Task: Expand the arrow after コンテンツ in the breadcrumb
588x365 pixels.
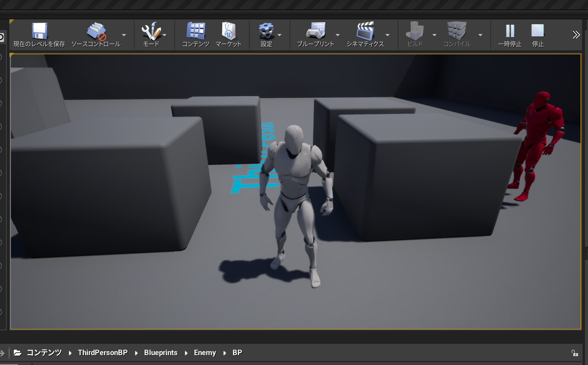Action: click(x=70, y=353)
